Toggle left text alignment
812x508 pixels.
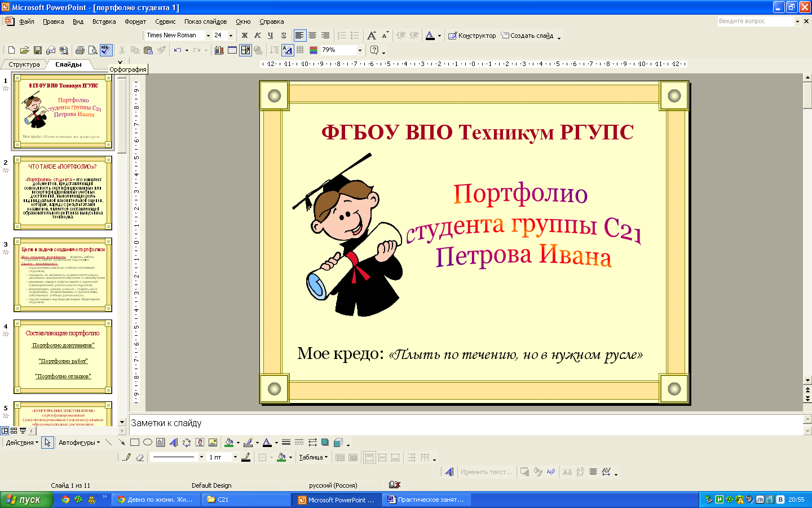click(x=299, y=36)
